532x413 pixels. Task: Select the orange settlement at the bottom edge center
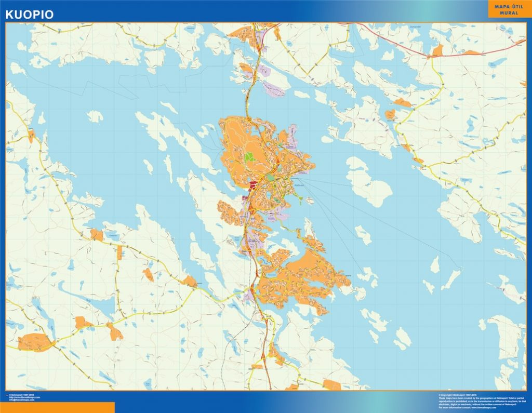pos(331,385)
